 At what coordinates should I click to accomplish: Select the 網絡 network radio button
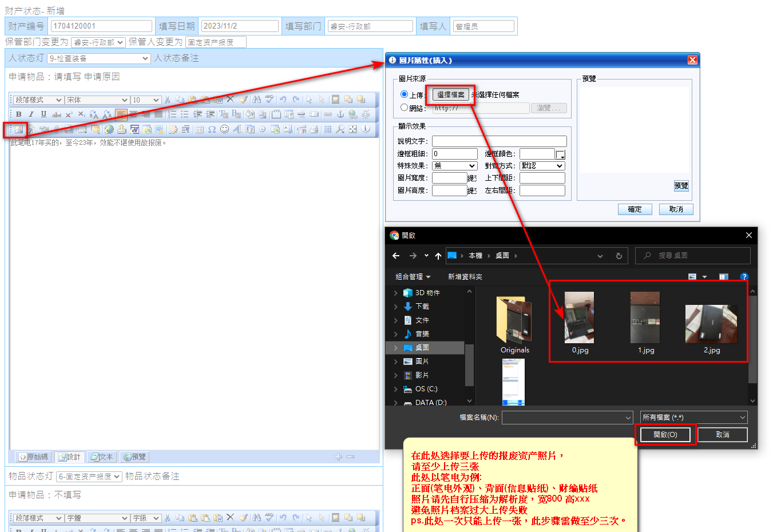[405, 108]
